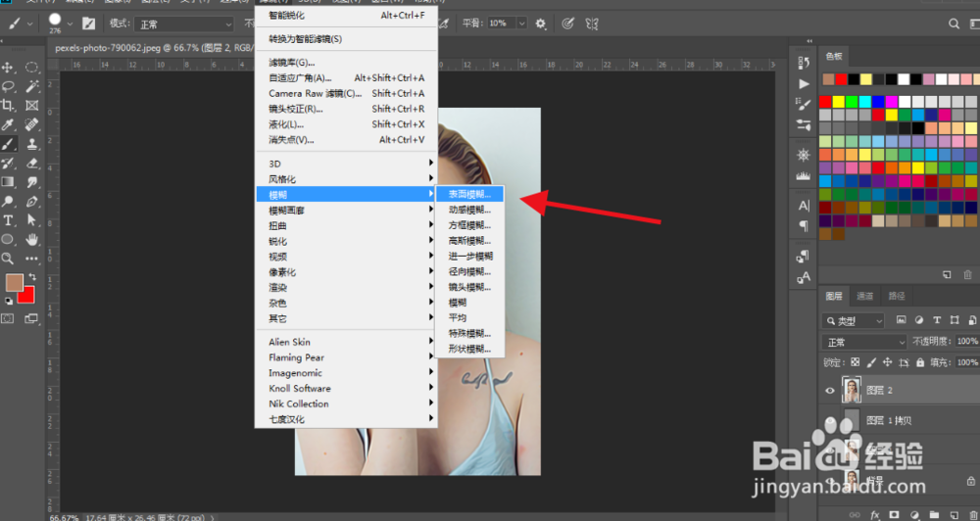The height and width of the screenshot is (521, 980).
Task: Select the Magic Wand tool
Action: [32, 86]
